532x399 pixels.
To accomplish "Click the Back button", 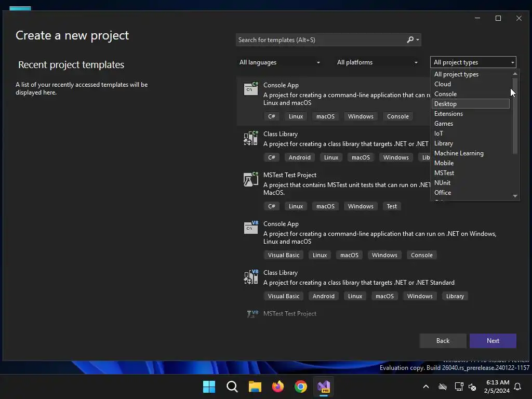I will coord(443,341).
